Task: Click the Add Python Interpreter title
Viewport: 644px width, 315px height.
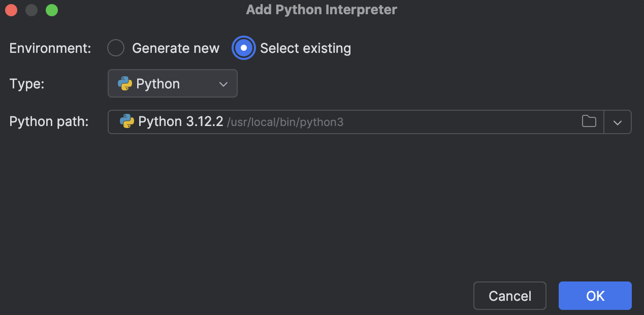Action: pyautogui.click(x=321, y=9)
